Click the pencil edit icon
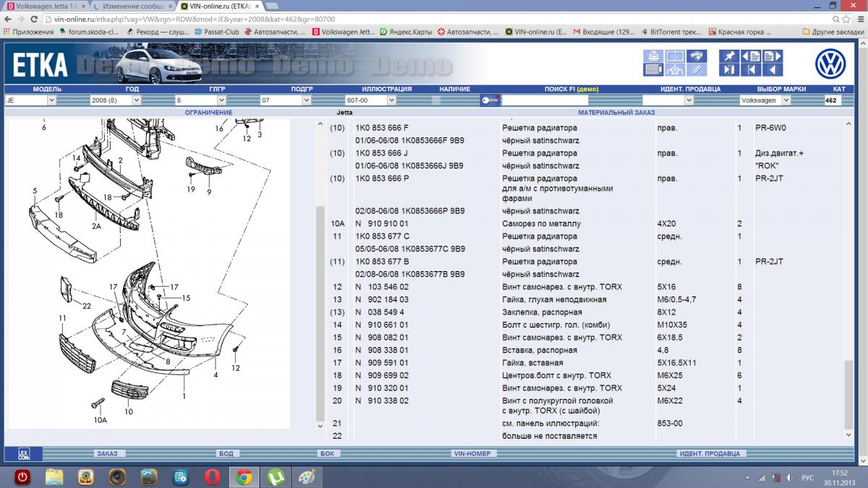868x488 pixels. point(696,69)
